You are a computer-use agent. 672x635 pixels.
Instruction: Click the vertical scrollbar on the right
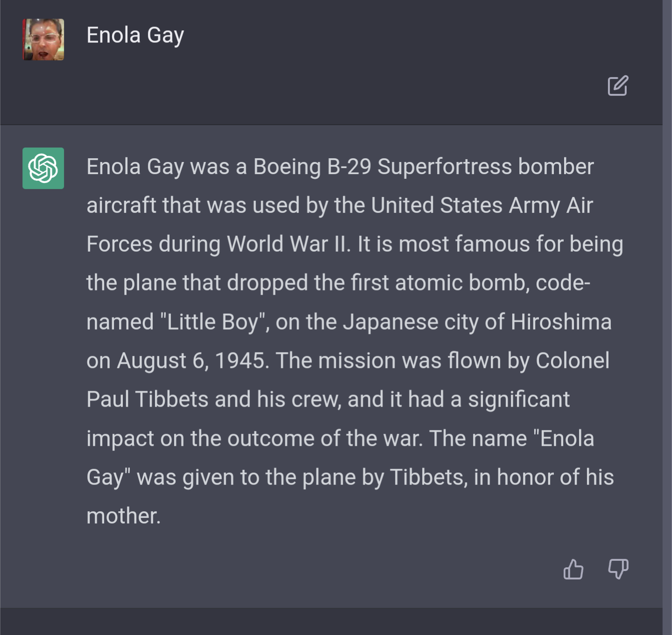[x=667, y=317]
